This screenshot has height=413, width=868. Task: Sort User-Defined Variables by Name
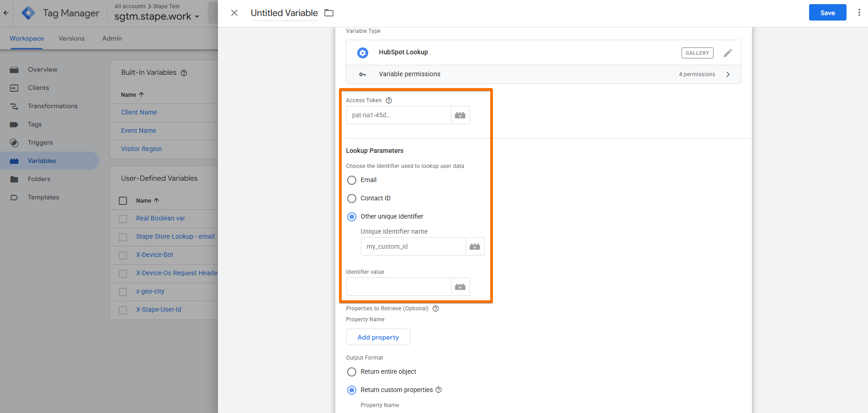148,200
